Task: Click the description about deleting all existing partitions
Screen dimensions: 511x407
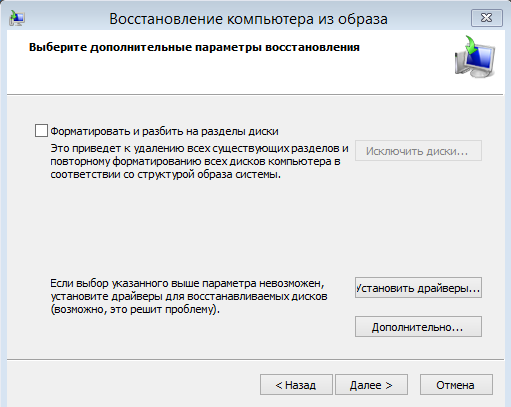Action: coord(199,161)
